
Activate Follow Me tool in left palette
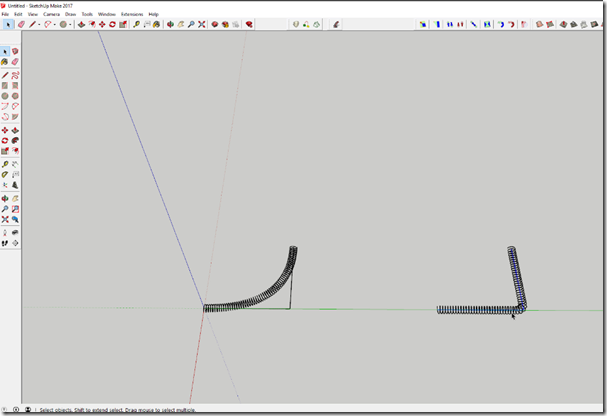tap(15, 140)
